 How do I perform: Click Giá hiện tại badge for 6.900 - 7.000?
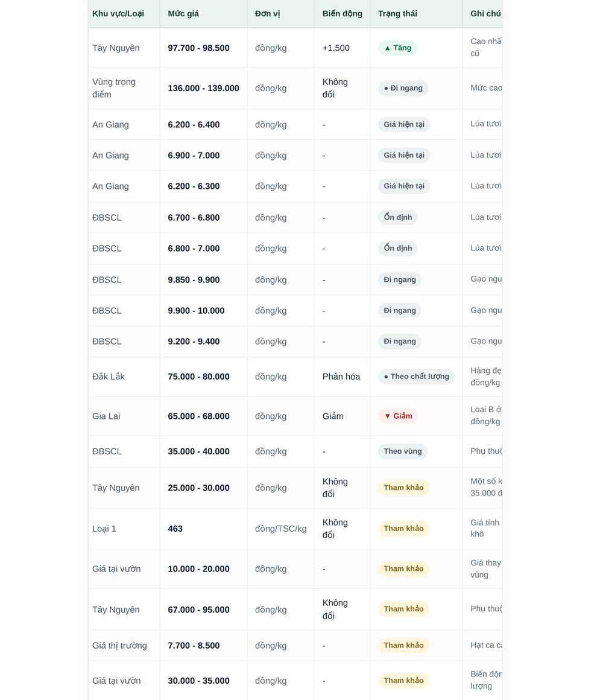(x=403, y=155)
